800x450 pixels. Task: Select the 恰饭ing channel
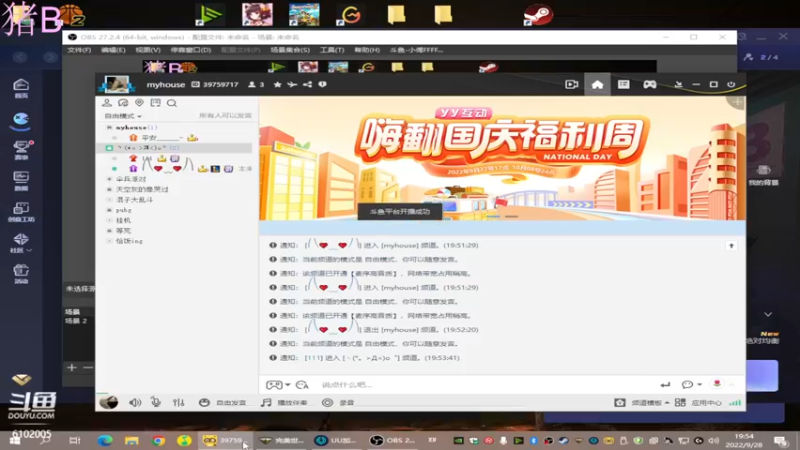(129, 241)
